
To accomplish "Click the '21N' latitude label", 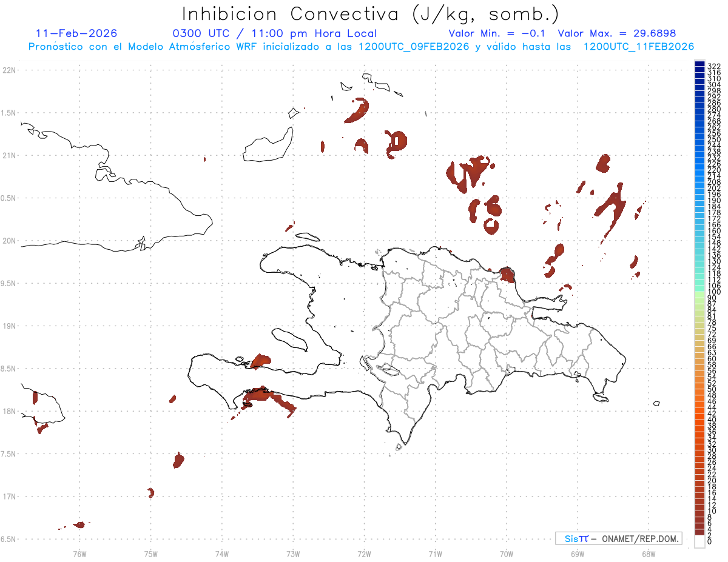I will click(x=8, y=156).
